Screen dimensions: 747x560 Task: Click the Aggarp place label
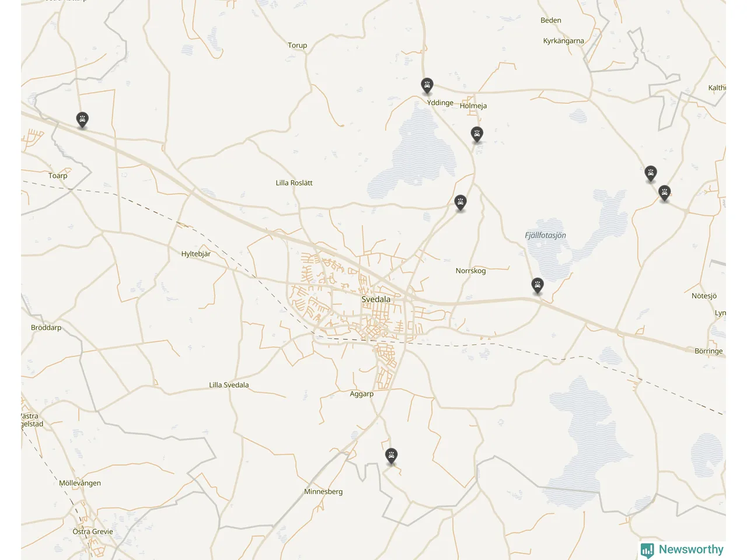point(361,394)
